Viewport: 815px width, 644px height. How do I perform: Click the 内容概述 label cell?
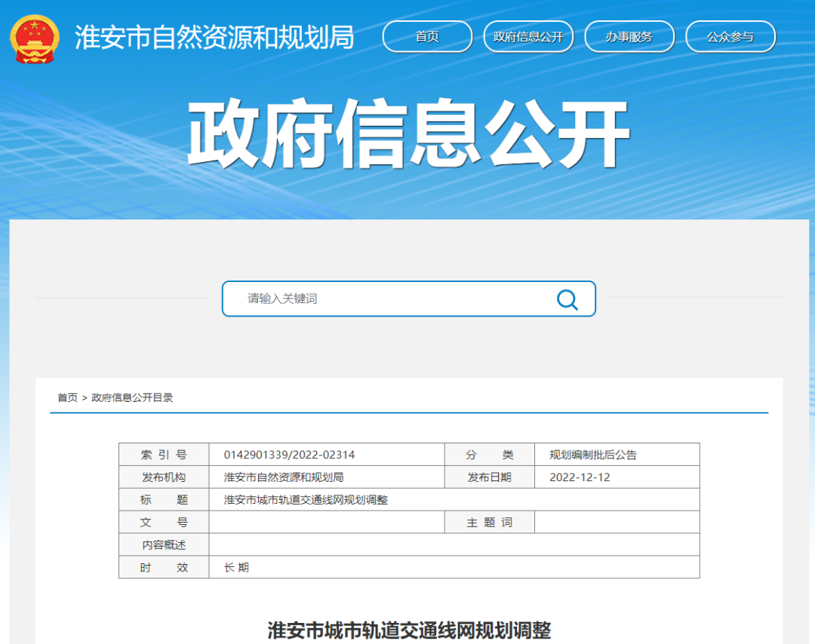tap(164, 544)
